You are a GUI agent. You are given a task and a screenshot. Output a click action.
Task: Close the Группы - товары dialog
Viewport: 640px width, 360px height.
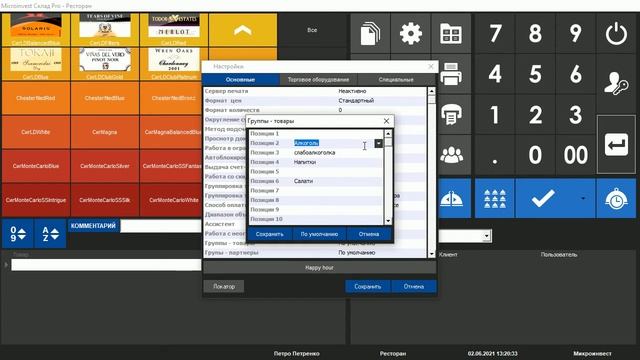point(386,121)
